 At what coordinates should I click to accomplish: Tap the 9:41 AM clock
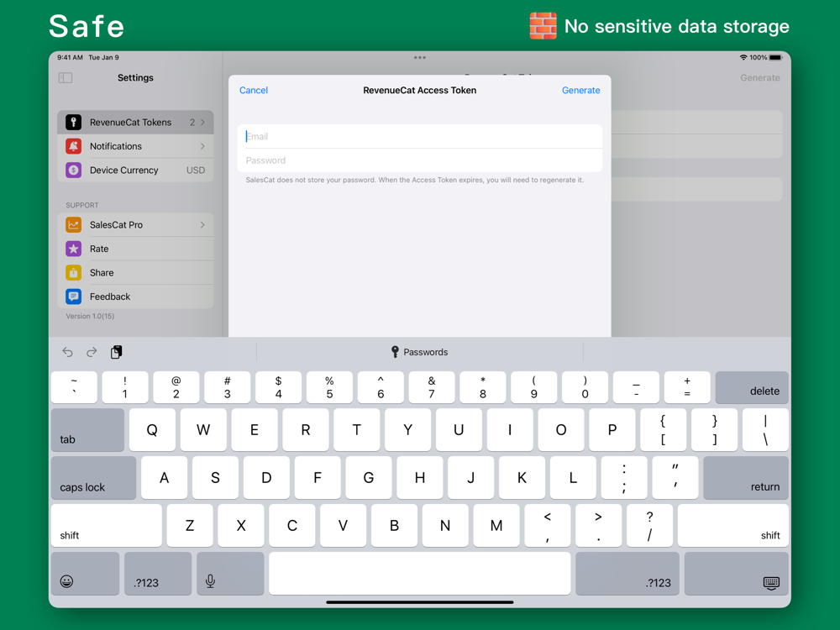coord(71,57)
